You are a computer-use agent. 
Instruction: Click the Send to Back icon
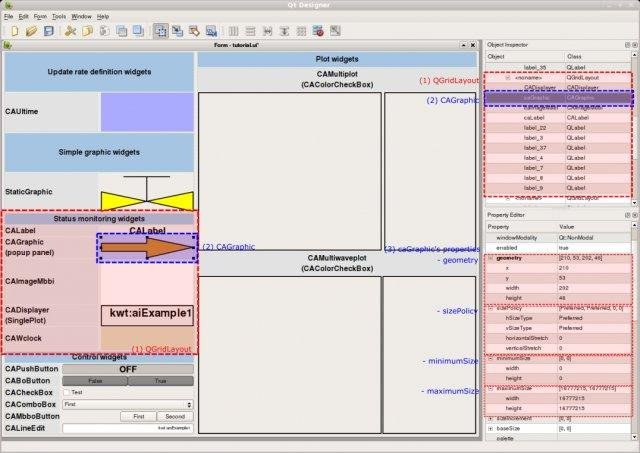(122, 31)
